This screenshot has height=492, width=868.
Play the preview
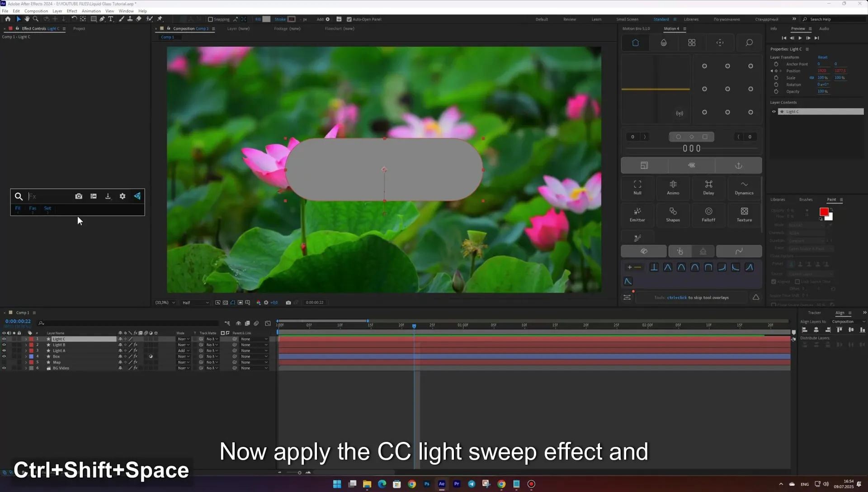coord(800,38)
